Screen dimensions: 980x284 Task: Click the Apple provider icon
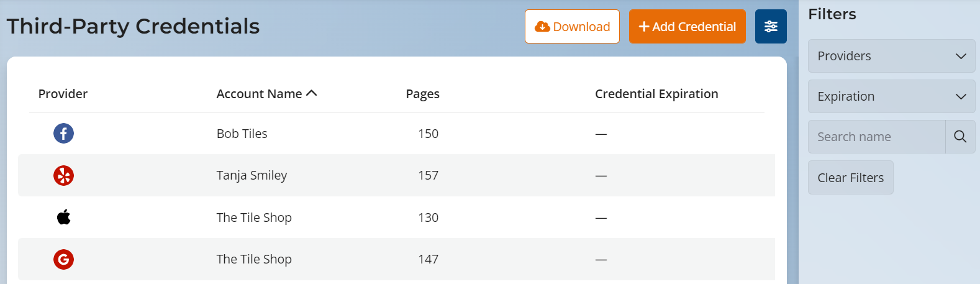tap(63, 218)
